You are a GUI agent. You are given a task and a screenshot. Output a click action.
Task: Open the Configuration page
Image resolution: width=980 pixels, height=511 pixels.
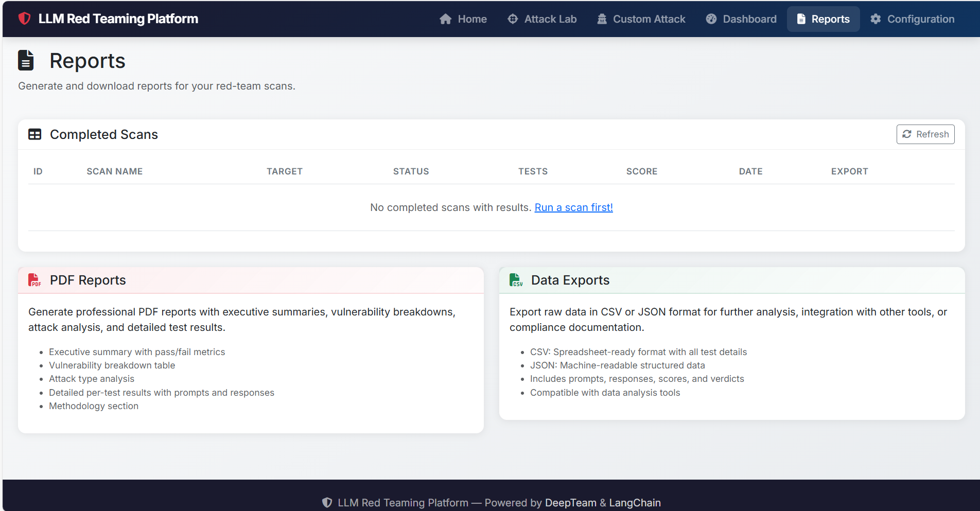(x=913, y=19)
